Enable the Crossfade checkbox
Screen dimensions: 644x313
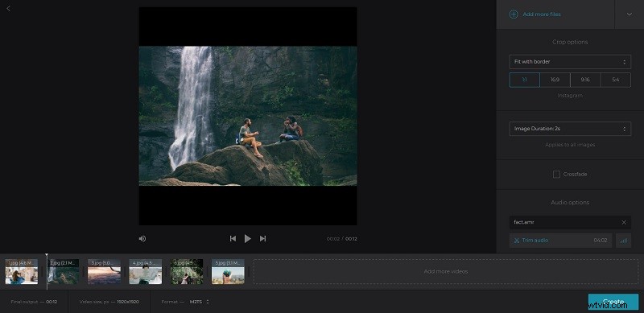pos(556,174)
